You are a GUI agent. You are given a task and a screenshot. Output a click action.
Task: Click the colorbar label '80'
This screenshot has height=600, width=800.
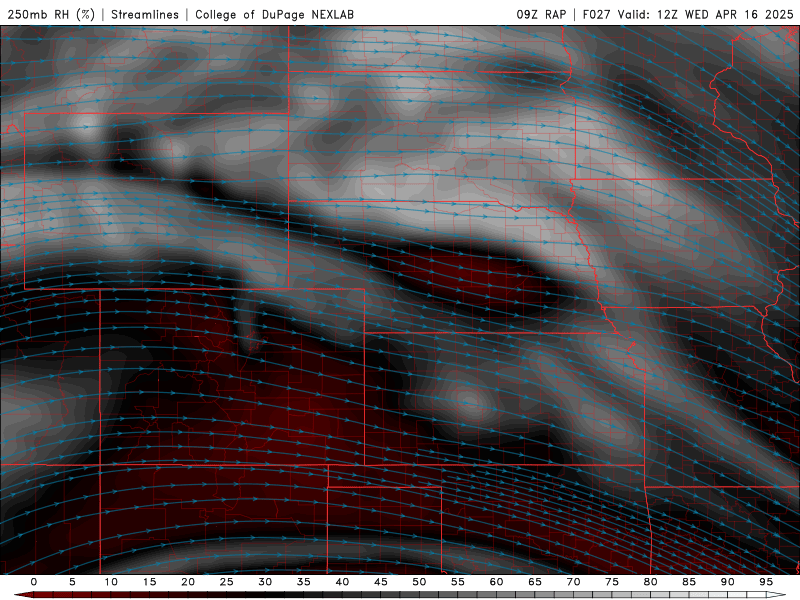click(x=651, y=582)
